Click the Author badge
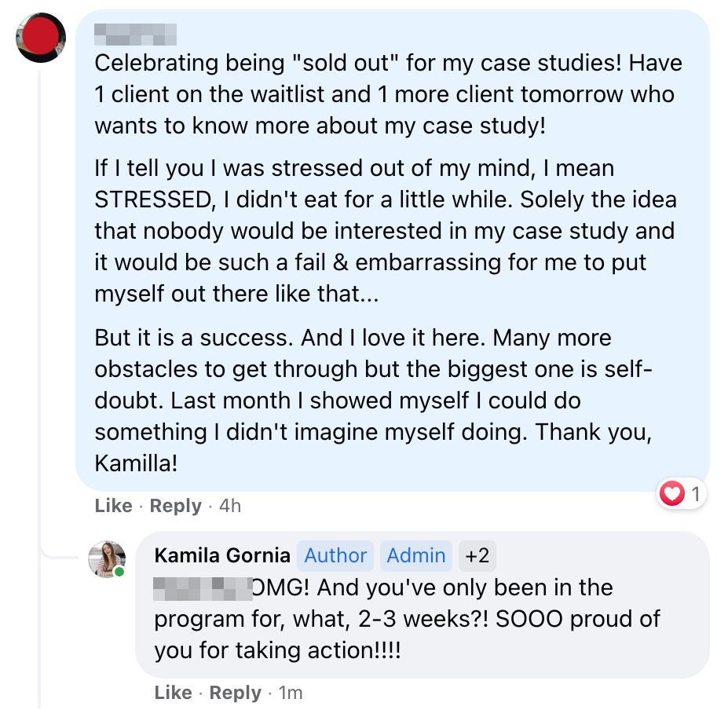This screenshot has width=728, height=710. tap(335, 555)
